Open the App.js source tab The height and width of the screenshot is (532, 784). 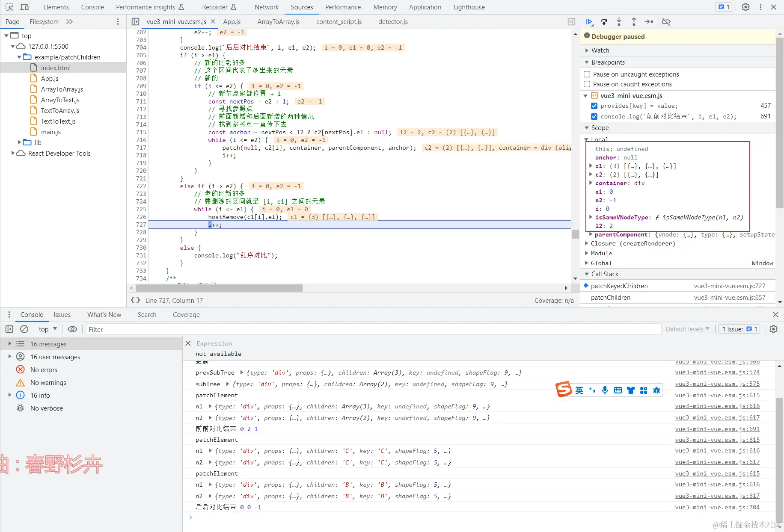pyautogui.click(x=232, y=22)
